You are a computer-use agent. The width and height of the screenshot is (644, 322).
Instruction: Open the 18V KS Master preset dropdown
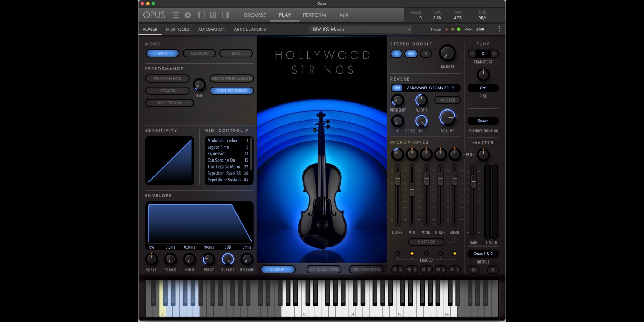(360, 29)
